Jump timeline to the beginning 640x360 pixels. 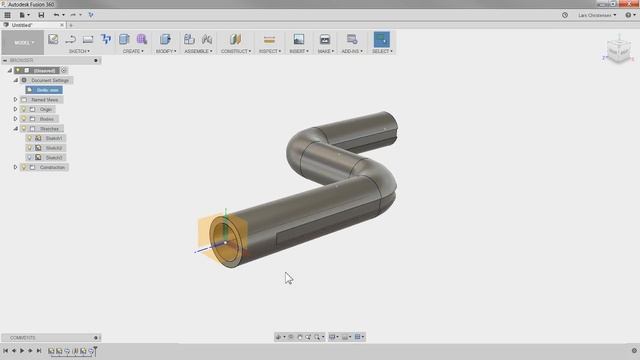coord(5,351)
